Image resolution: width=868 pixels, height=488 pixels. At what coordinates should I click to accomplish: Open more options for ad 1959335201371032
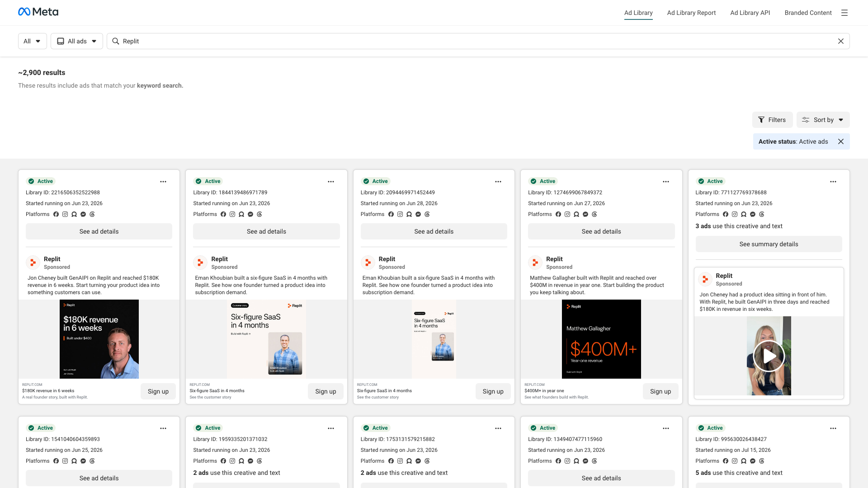click(x=331, y=428)
